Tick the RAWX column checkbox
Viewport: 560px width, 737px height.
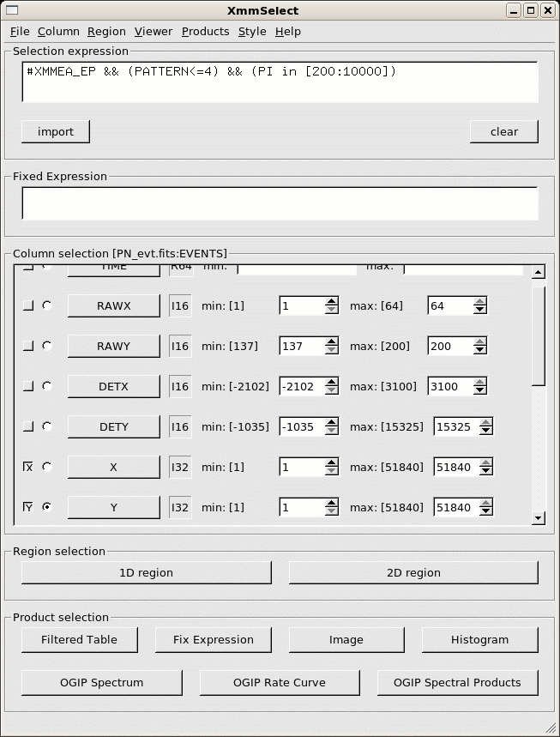coord(28,306)
